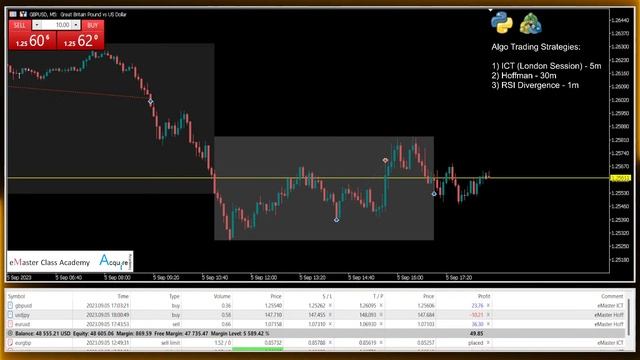This screenshot has width=640, height=360.
Task: Click the GBPUSD, M5 chart title text
Action: [78, 14]
